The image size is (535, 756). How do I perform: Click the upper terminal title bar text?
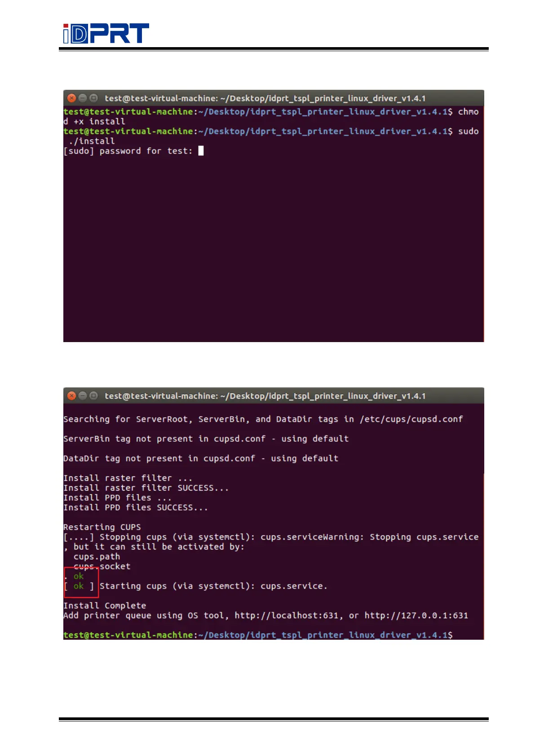point(265,98)
